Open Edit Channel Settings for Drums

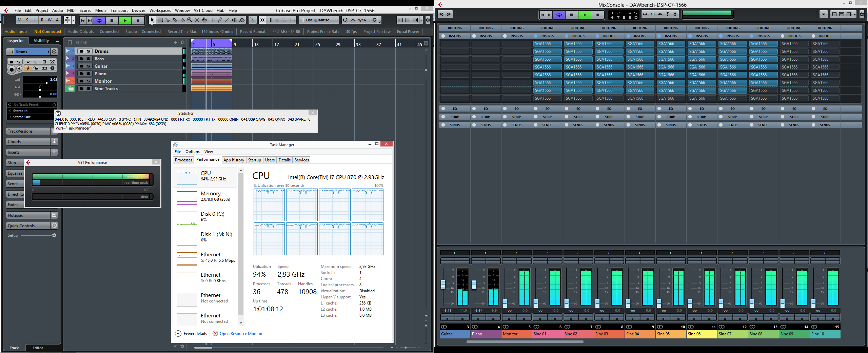tap(54, 52)
